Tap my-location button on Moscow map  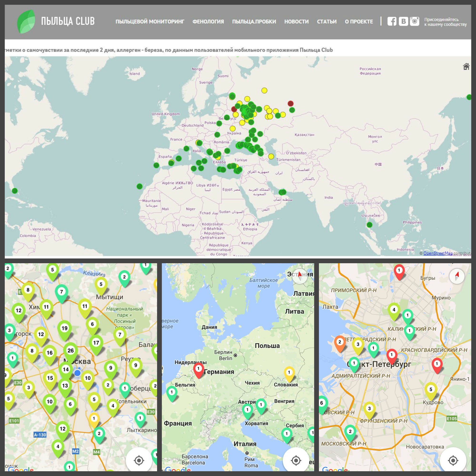pyautogui.click(x=139, y=460)
